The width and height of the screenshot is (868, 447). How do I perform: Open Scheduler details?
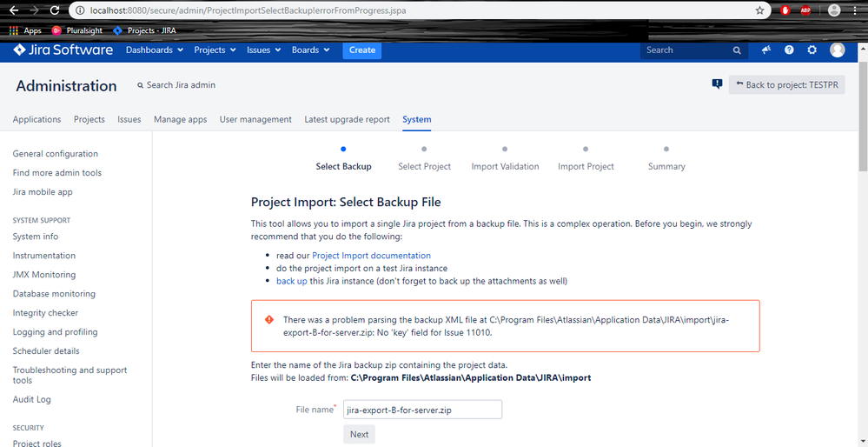46,351
